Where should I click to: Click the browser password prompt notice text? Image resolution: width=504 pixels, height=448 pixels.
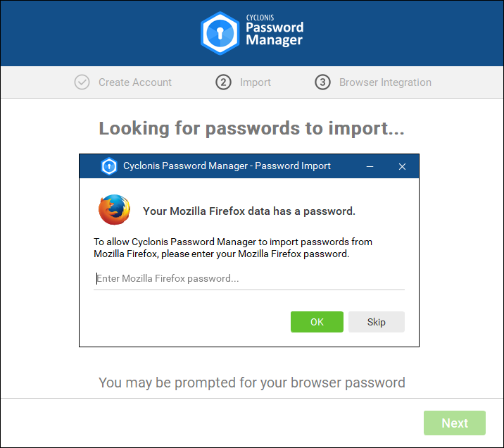pyautogui.click(x=251, y=383)
